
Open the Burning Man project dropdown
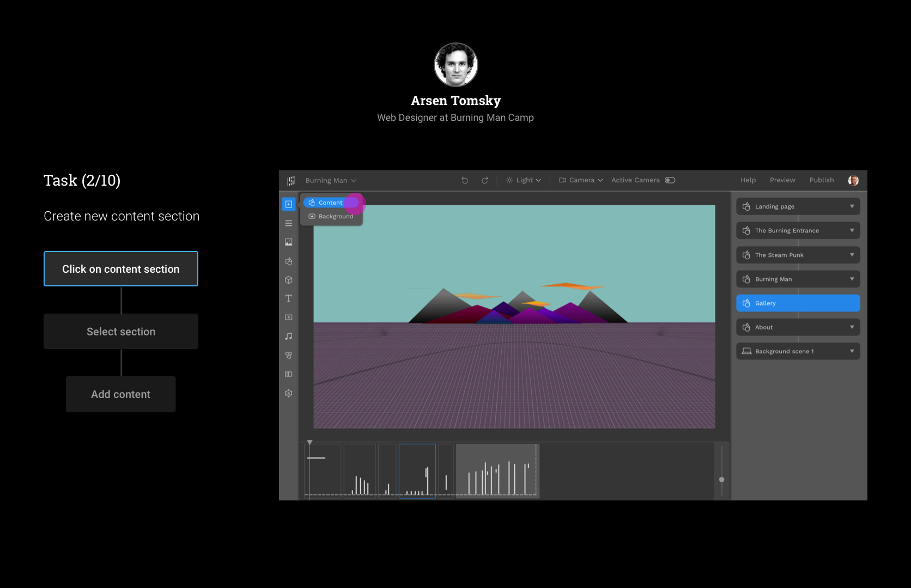coord(331,181)
